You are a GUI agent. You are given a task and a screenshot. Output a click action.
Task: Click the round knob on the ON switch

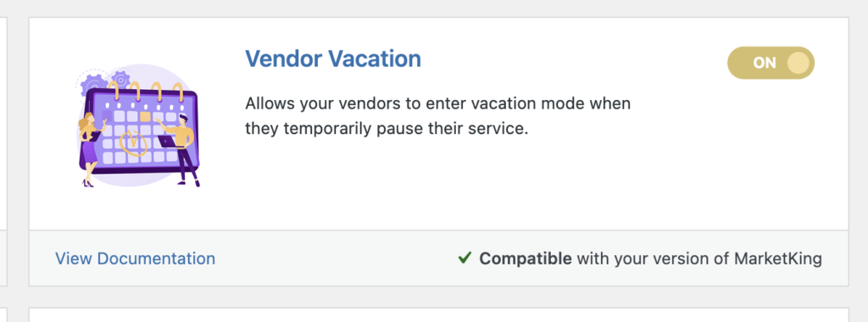point(798,63)
